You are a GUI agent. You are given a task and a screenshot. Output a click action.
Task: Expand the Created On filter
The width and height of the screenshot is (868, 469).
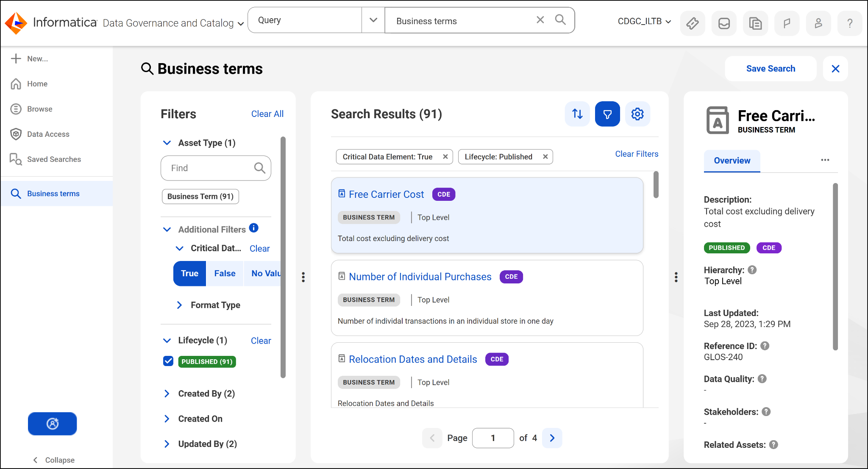167,419
